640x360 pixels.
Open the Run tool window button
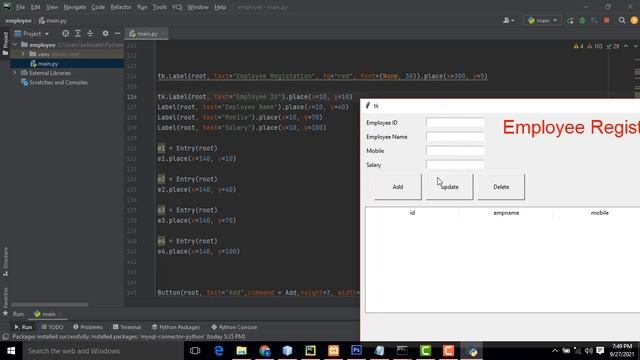(23, 327)
